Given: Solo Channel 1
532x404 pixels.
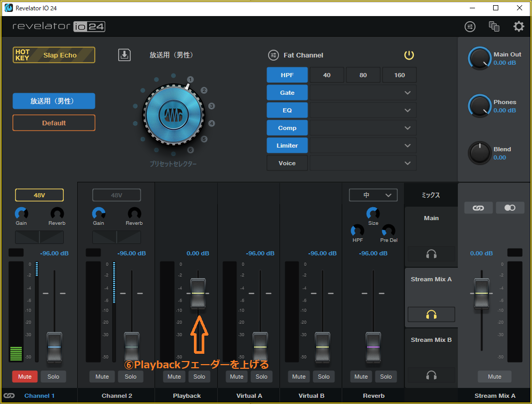Looking at the screenshot, I should 53,377.
